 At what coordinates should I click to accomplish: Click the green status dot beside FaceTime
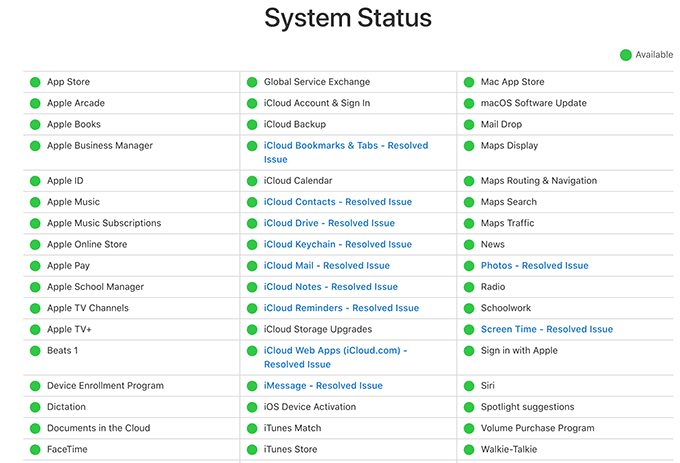point(35,450)
